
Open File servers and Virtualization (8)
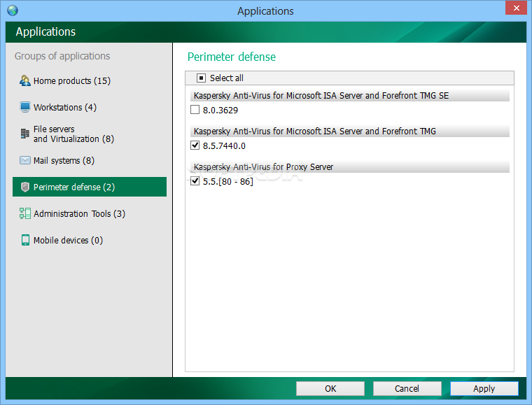(90, 134)
